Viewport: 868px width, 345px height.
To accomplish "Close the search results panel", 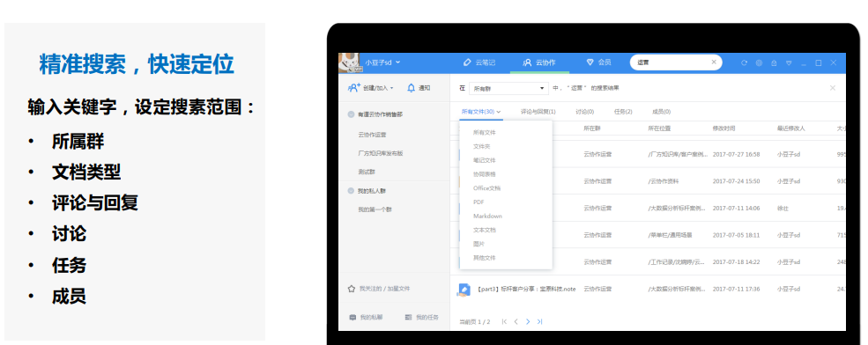I will pos(832,88).
